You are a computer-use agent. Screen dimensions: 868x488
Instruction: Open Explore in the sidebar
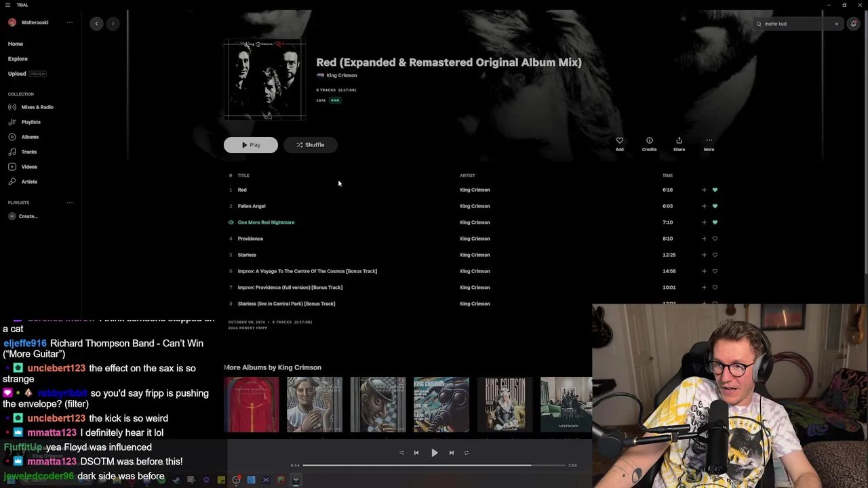coord(18,59)
